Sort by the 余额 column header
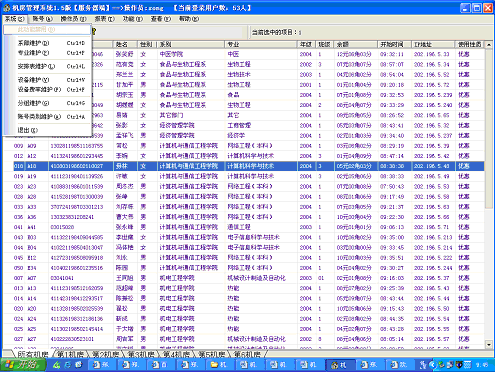 pos(355,44)
